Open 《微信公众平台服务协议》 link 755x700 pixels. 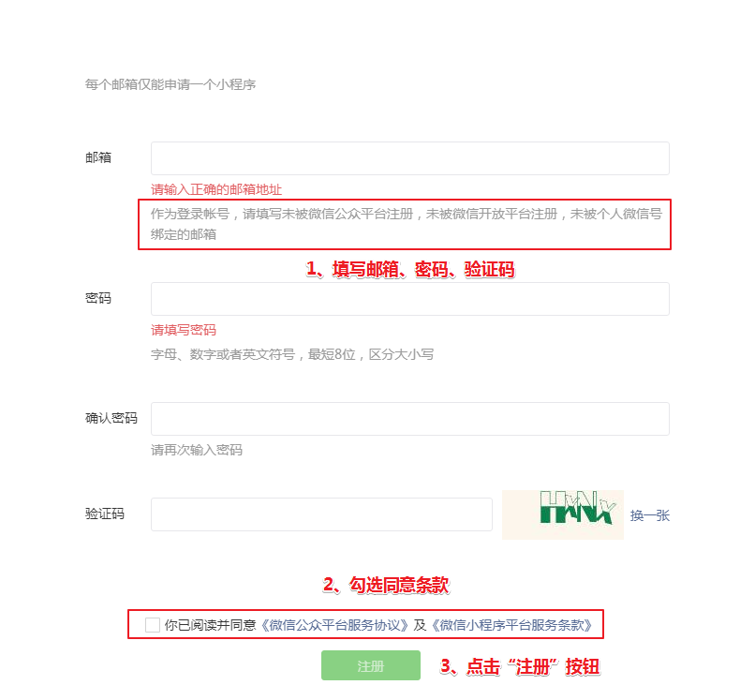point(334,625)
